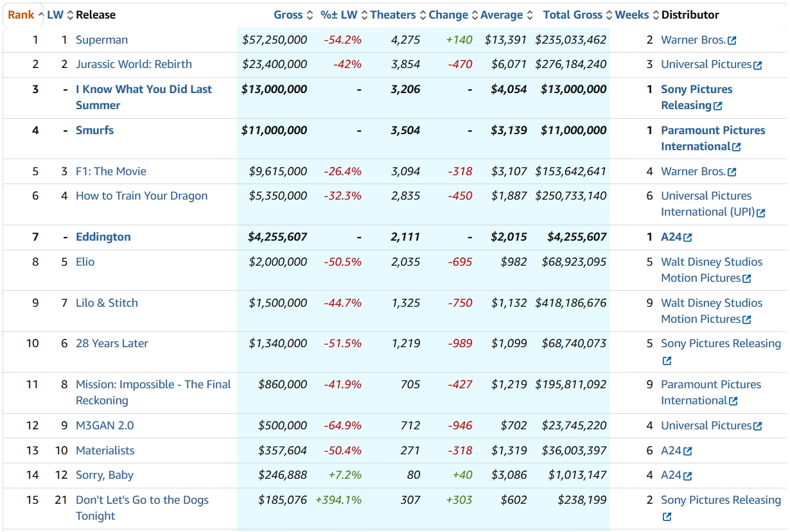Image resolution: width=790 pixels, height=532 pixels.
Task: Open the Lilo & Stitch release link
Action: [107, 303]
